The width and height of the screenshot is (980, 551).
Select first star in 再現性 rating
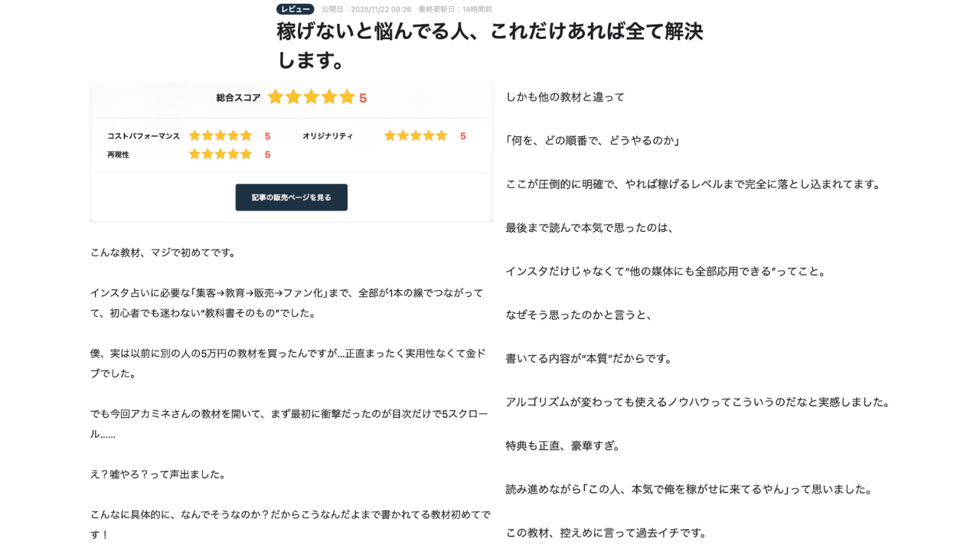click(x=194, y=154)
